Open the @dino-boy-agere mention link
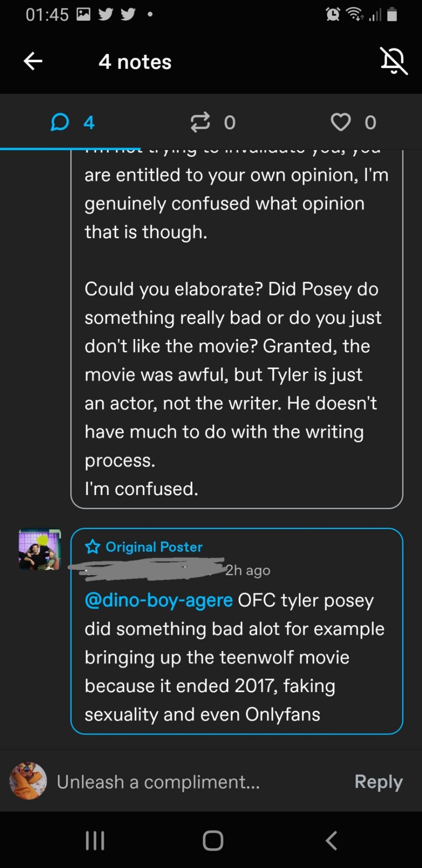The height and width of the screenshot is (868, 422). tap(159, 600)
